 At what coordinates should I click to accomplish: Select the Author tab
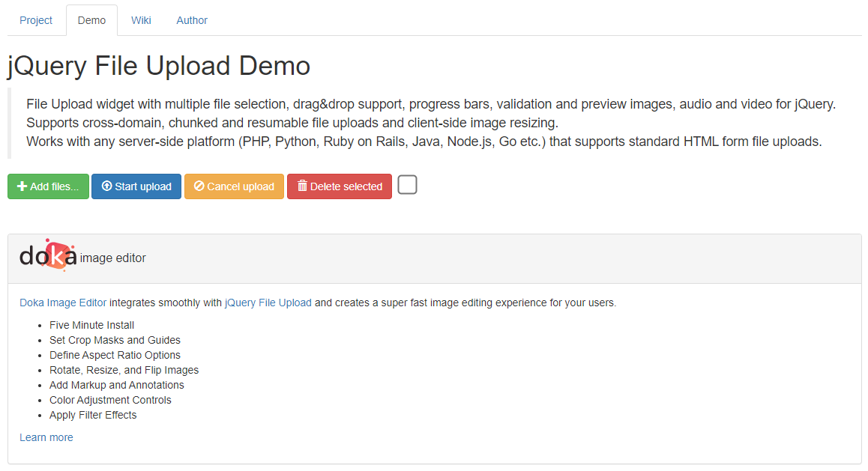pos(191,20)
